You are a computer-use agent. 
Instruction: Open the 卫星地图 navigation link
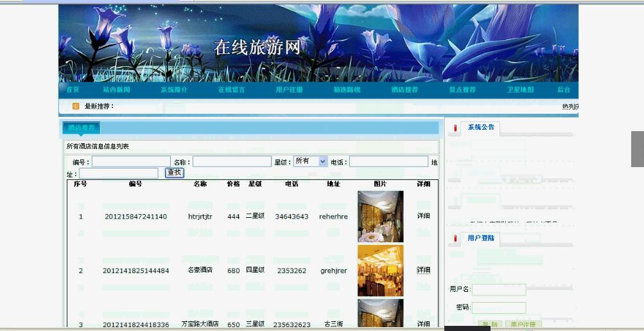pos(520,89)
